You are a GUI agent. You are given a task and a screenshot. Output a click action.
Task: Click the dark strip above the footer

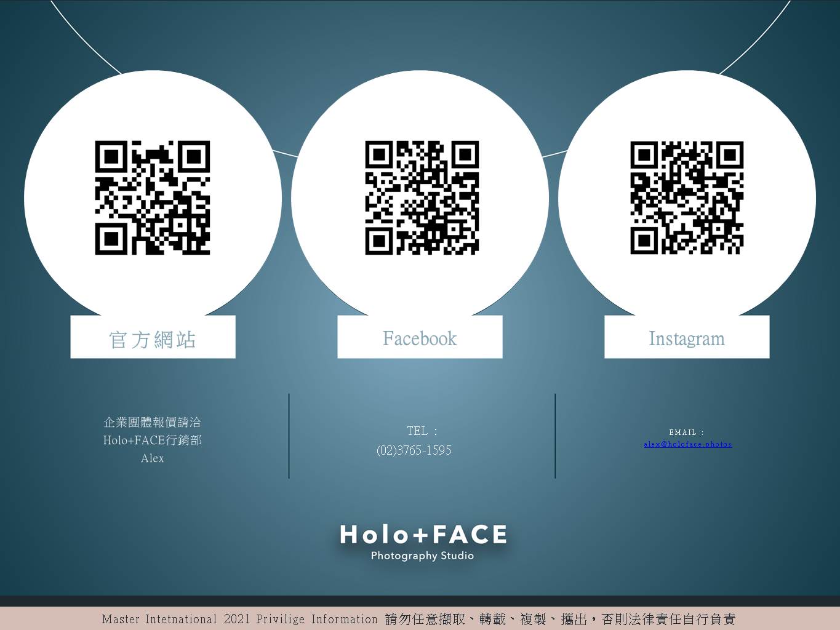[420, 600]
